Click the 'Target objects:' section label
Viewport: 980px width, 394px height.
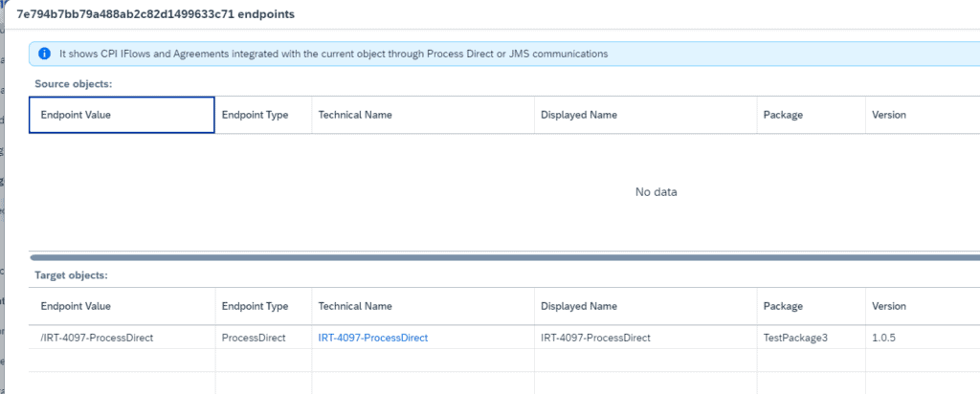point(71,275)
